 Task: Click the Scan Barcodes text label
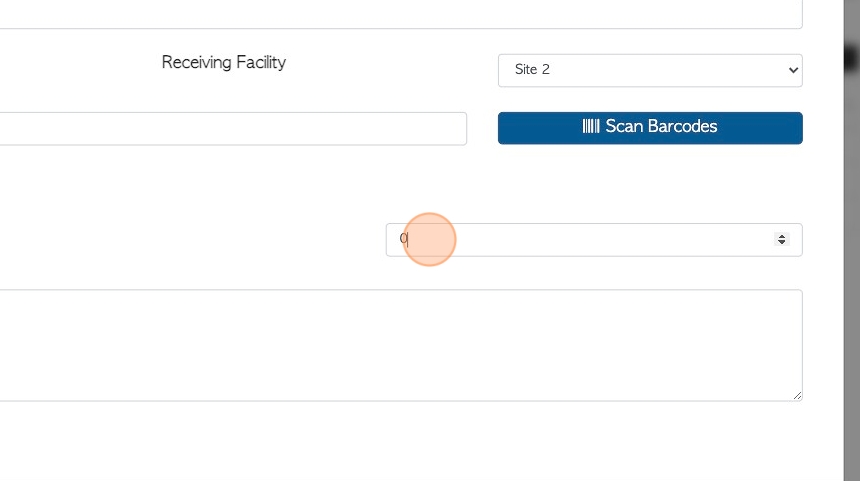pyautogui.click(x=661, y=127)
